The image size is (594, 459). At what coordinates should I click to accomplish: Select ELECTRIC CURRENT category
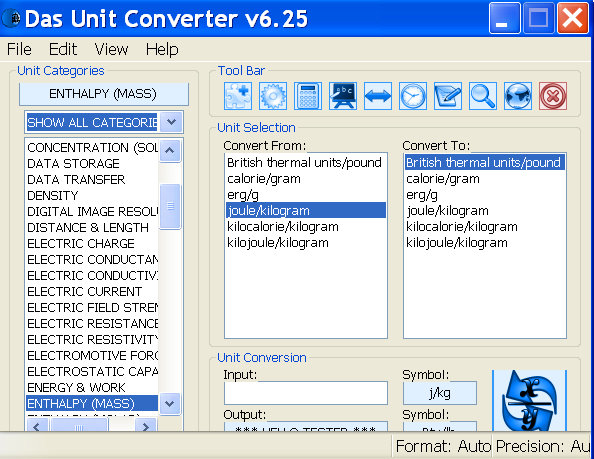(x=92, y=292)
